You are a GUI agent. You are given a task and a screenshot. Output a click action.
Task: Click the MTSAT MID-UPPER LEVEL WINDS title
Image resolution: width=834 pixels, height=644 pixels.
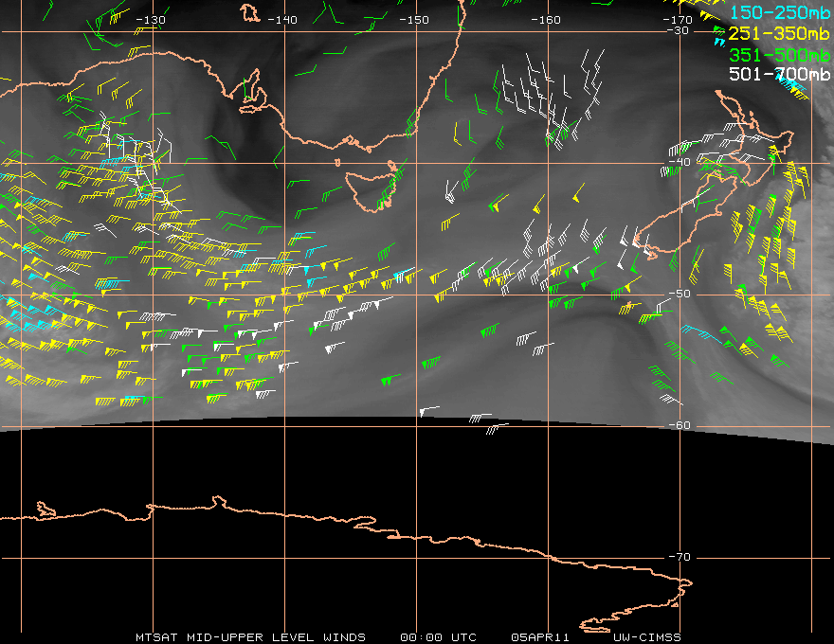click(x=250, y=637)
